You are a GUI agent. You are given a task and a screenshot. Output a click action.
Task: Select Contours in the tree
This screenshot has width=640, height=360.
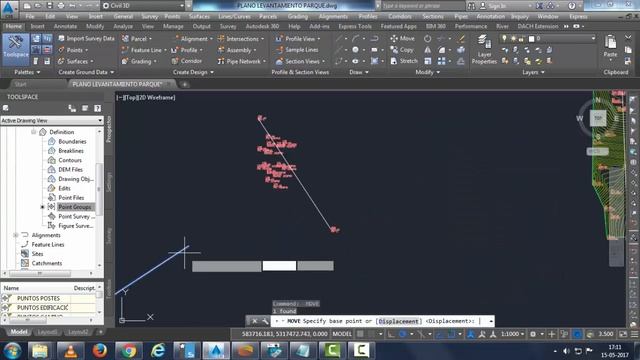coord(70,160)
